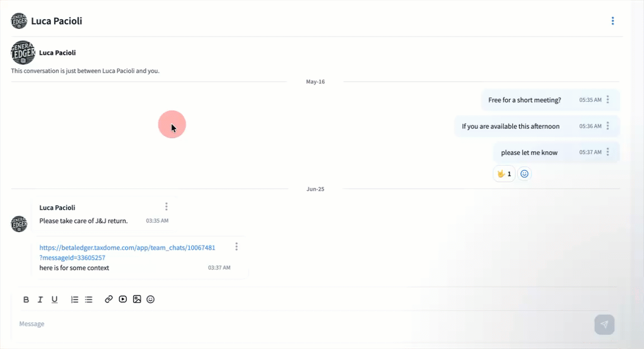Insert a video in message
The width and height of the screenshot is (644, 349).
(123, 299)
